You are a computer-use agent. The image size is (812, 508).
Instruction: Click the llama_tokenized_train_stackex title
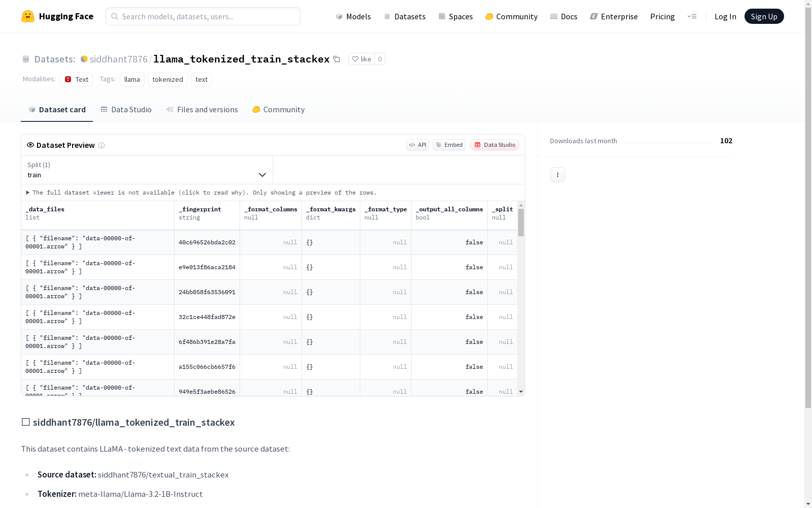pyautogui.click(x=242, y=59)
